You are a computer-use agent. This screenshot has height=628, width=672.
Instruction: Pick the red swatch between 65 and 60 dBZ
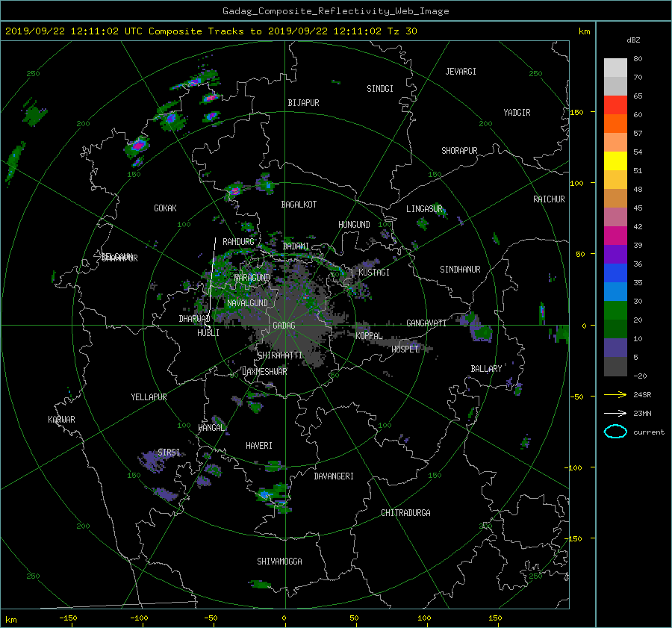pos(615,105)
